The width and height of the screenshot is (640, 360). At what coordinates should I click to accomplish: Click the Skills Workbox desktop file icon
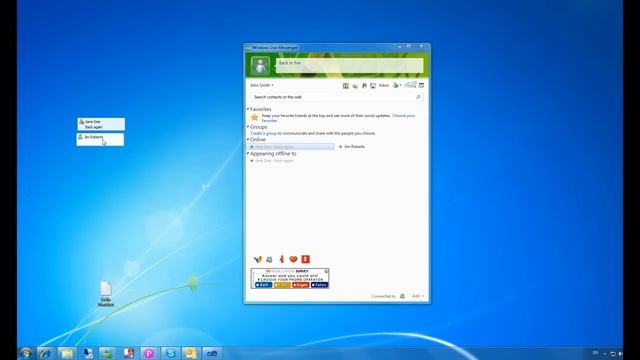point(106,294)
